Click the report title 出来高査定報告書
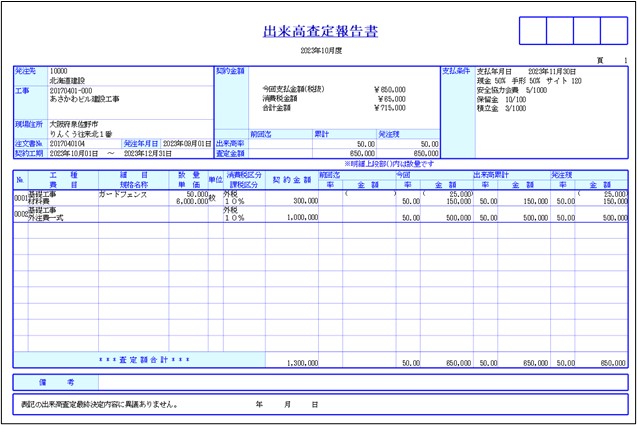This screenshot has width=637, height=425. [319, 31]
